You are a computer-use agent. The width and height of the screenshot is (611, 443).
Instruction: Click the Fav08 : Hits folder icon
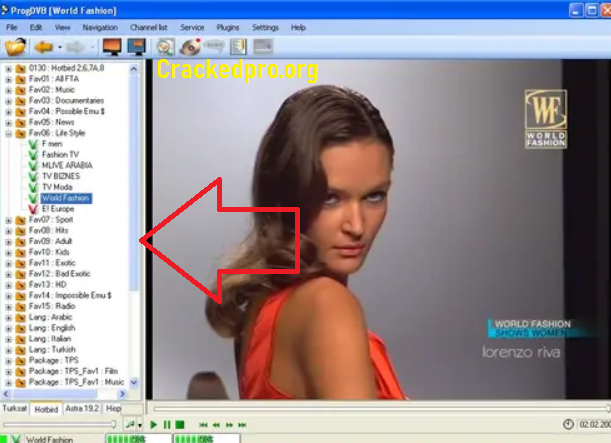tap(20, 231)
